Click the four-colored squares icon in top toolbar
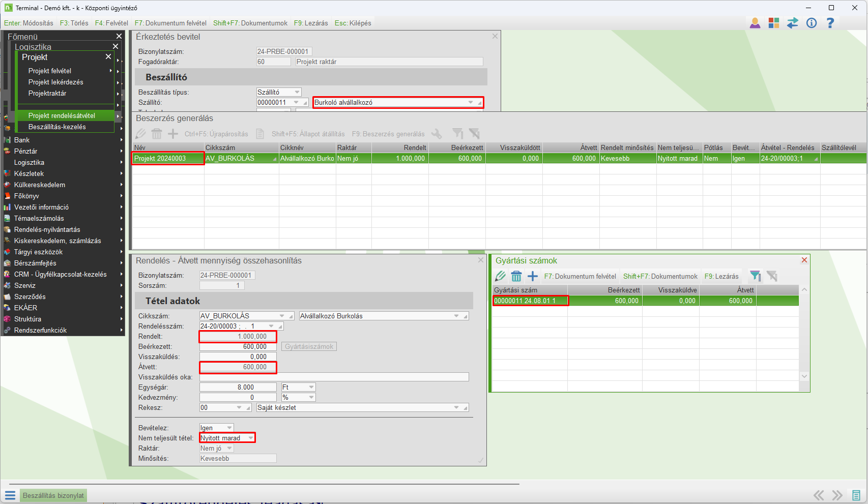Screen dimensions: 868x504 (774, 23)
